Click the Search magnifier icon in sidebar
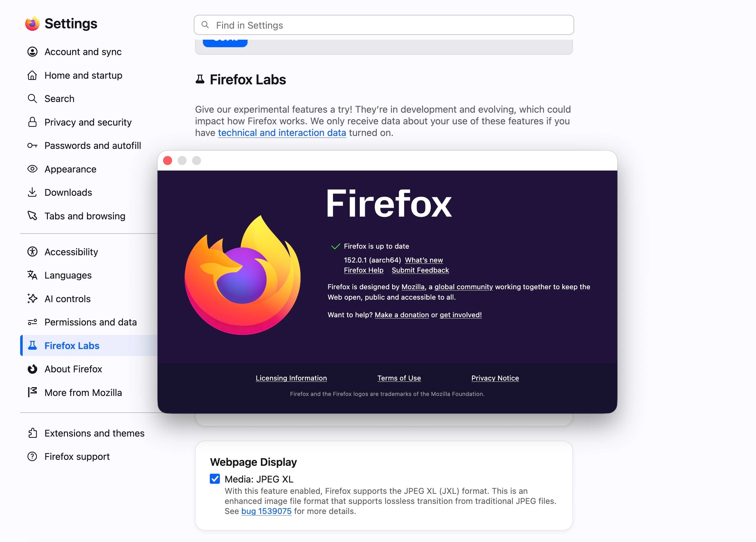Screen dimensions: 756x542 32,99
